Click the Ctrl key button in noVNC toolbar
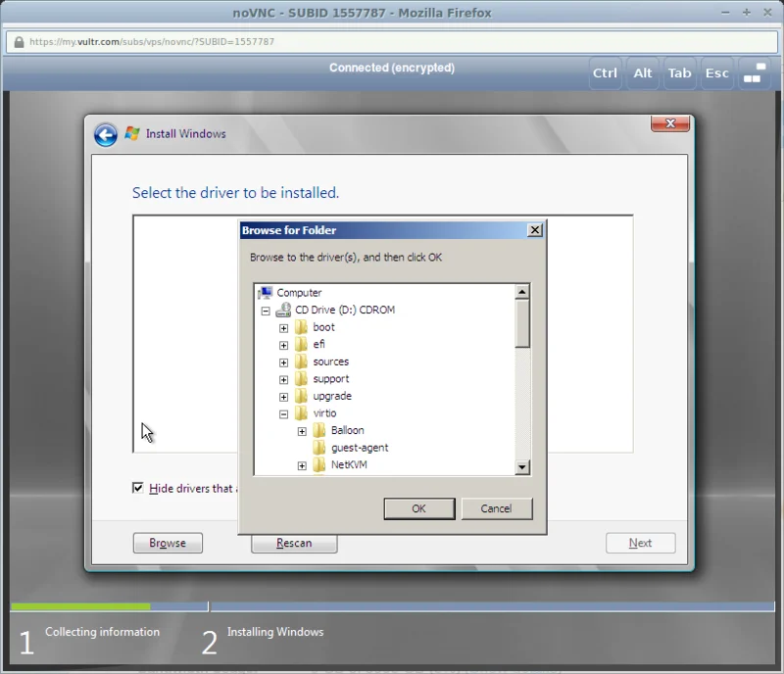Screen dimensions: 784x674 (605, 72)
